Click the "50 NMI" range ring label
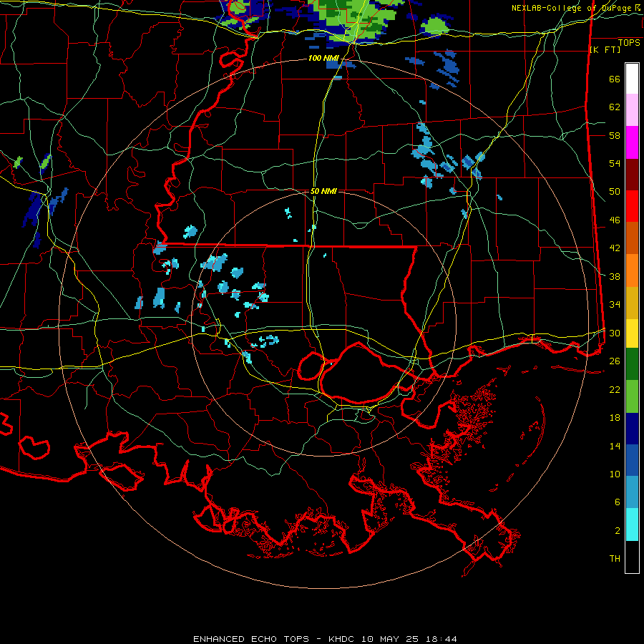 tap(323, 191)
